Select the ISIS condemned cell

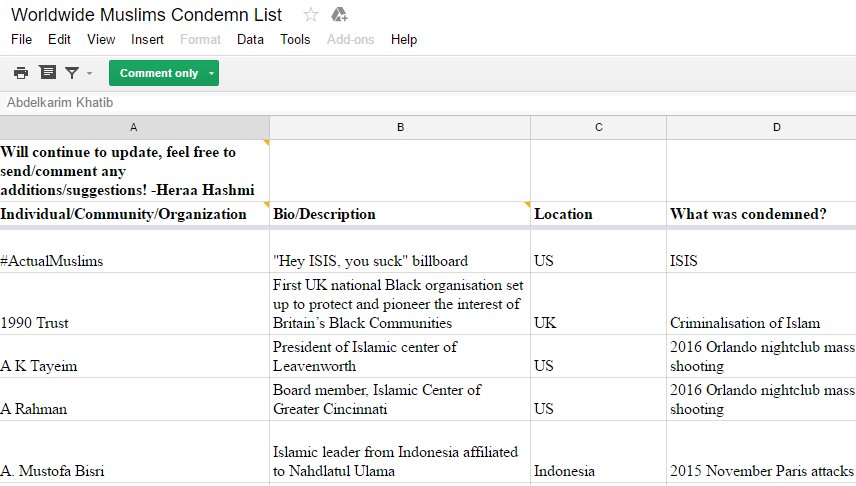[x=762, y=251]
